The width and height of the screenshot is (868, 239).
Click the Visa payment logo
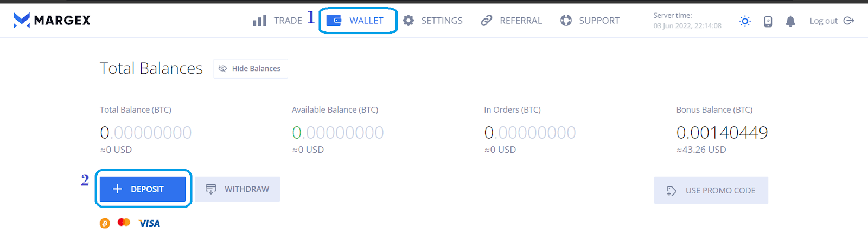point(149,223)
